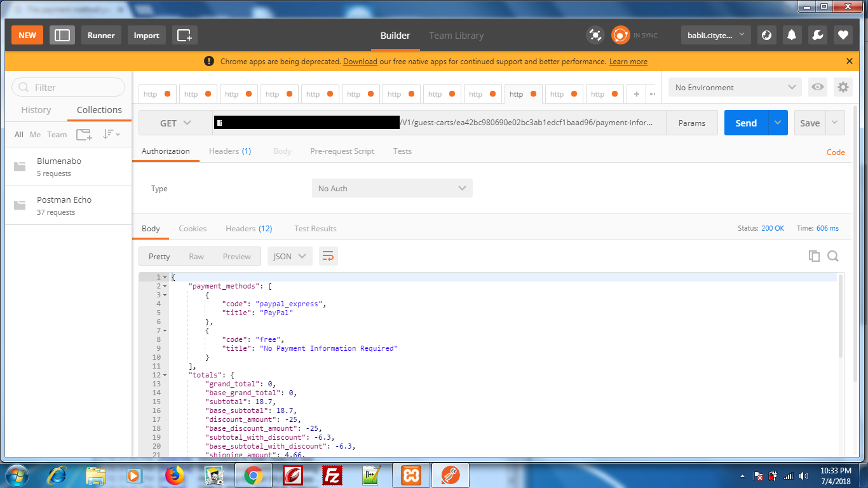Open the No Environment dropdown
The width and height of the screenshot is (868, 488).
[734, 87]
